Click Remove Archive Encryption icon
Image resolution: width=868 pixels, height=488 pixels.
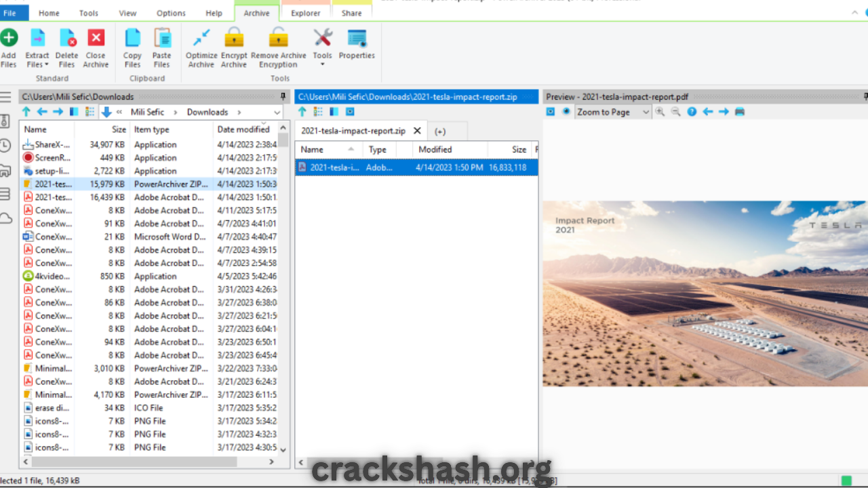click(x=279, y=37)
